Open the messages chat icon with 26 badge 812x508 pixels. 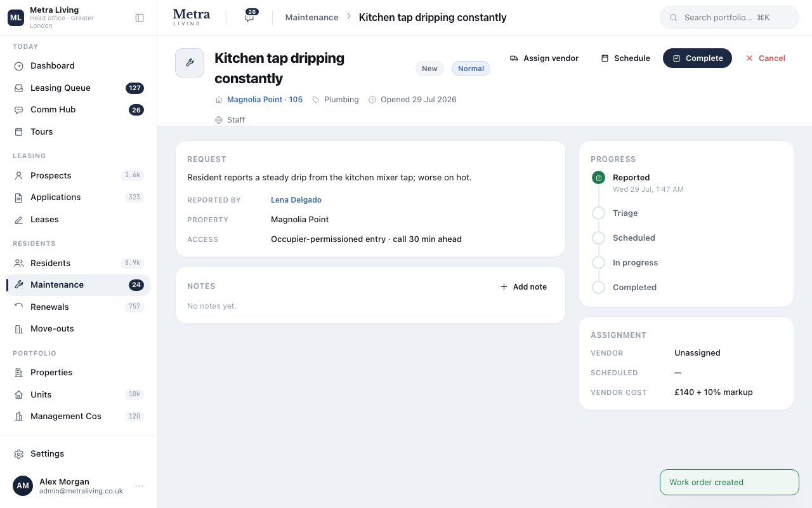(250, 17)
